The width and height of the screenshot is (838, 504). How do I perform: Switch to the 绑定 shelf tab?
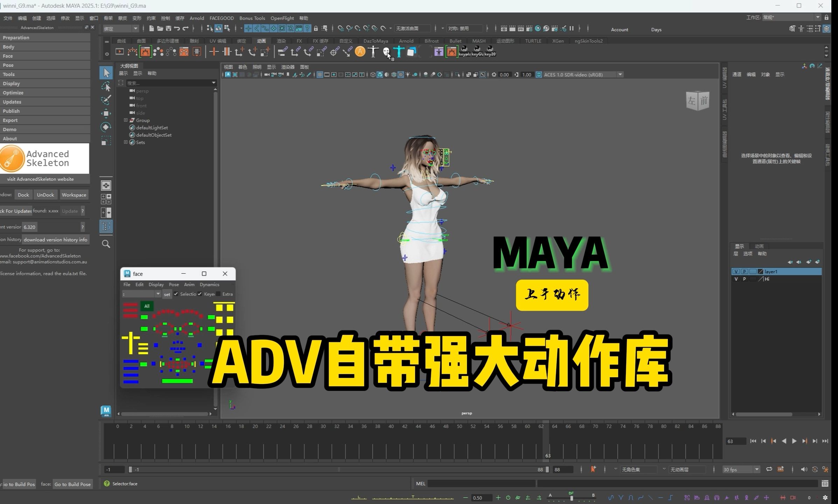[242, 41]
